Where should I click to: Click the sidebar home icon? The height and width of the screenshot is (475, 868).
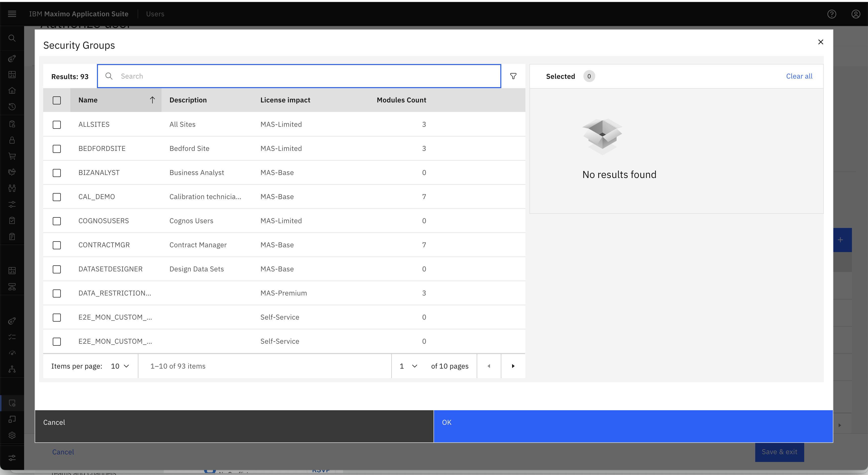click(x=12, y=91)
